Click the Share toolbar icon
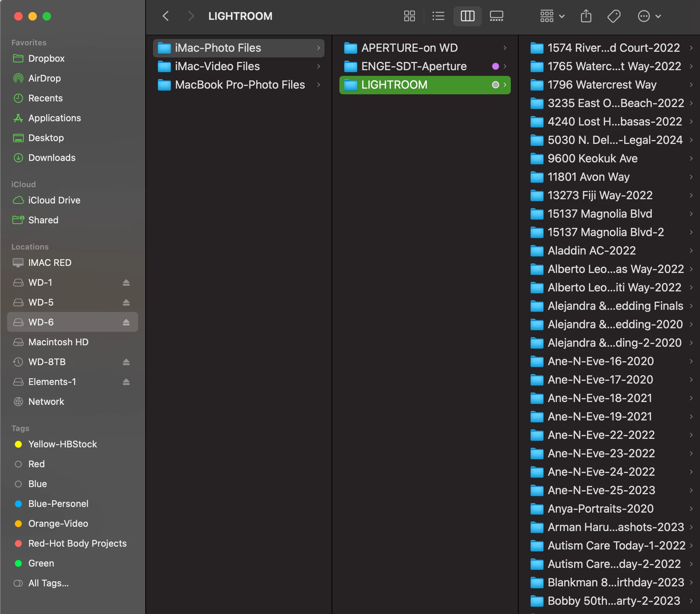The width and height of the screenshot is (700, 614). (586, 16)
